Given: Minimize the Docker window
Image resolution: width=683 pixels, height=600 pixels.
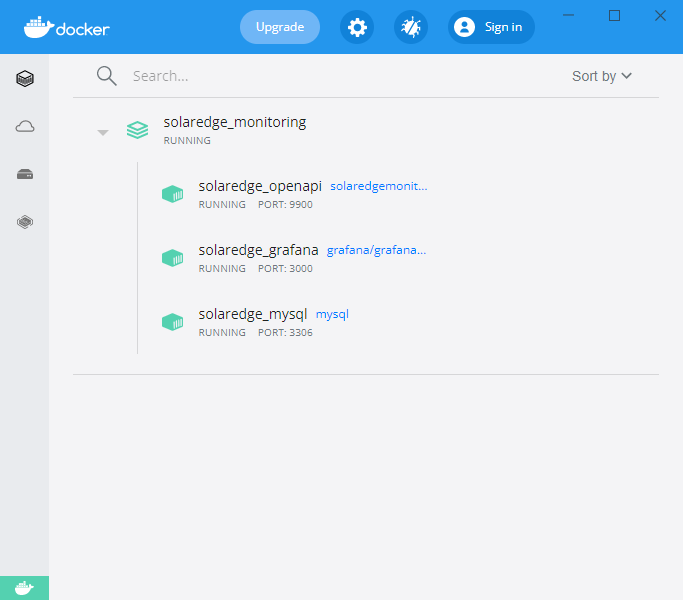Looking at the screenshot, I should 568,15.
